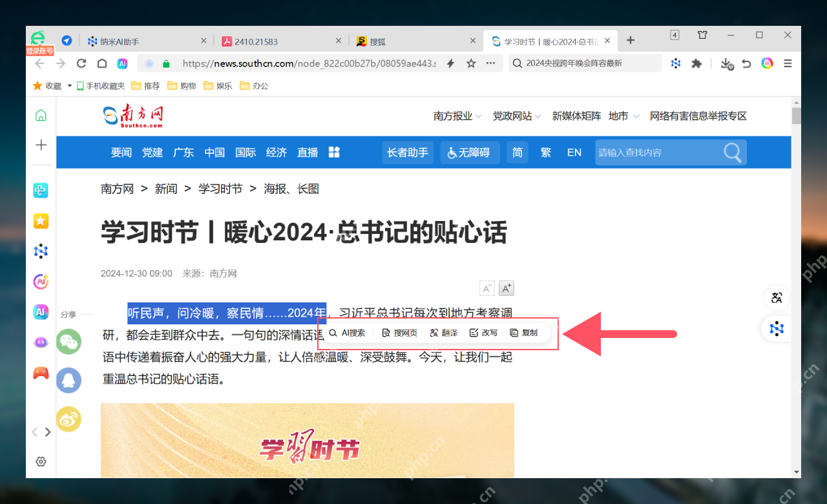Viewport: 827px width, 504px height.
Task: Open a new tab with plus button
Action: [x=631, y=40]
